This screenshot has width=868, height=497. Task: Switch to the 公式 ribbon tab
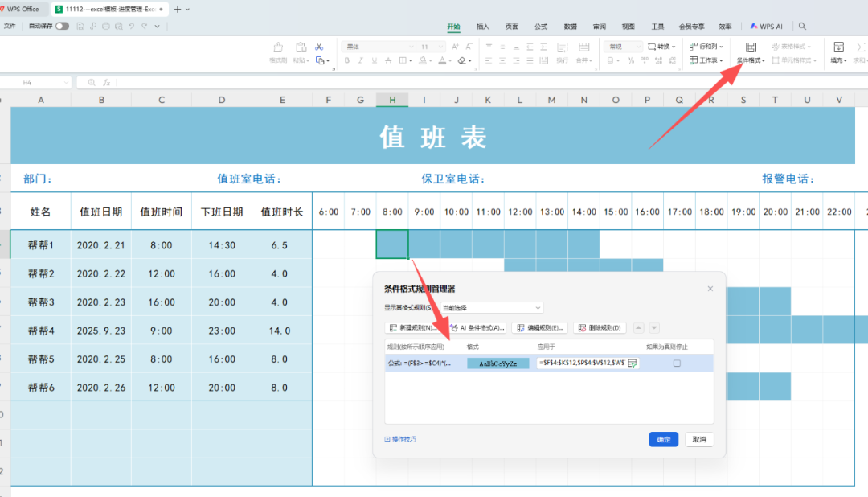[541, 27]
